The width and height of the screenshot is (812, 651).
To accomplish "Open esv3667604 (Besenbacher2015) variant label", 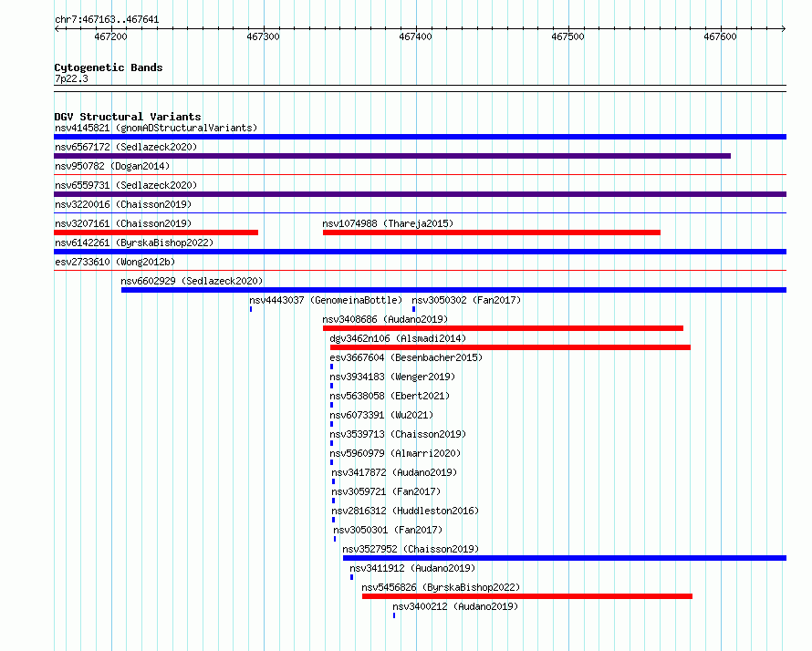I will pos(406,357).
